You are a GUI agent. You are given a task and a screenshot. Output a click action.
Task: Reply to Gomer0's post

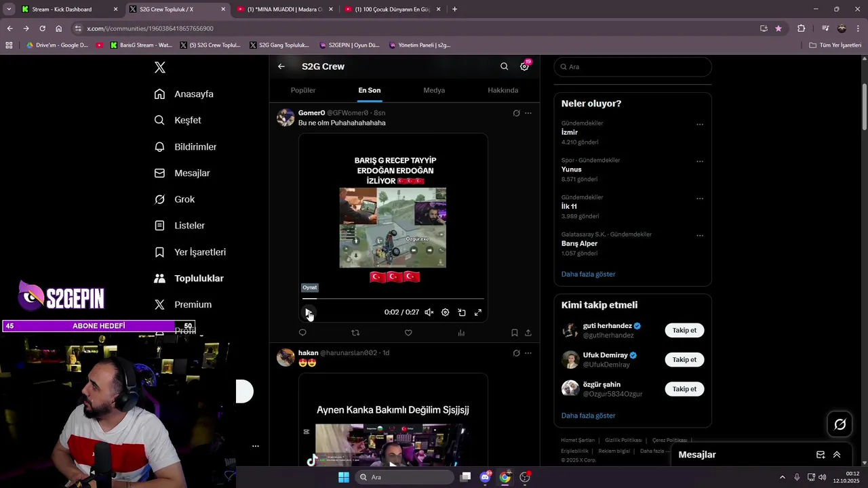302,333
